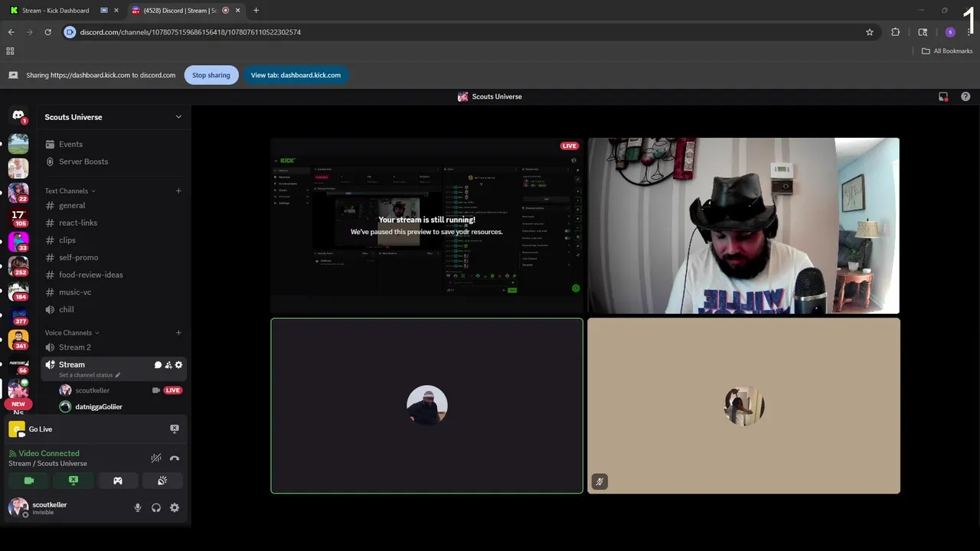Stop streaming via Go Live panel icon
This screenshot has height=551, width=980.
(x=175, y=429)
